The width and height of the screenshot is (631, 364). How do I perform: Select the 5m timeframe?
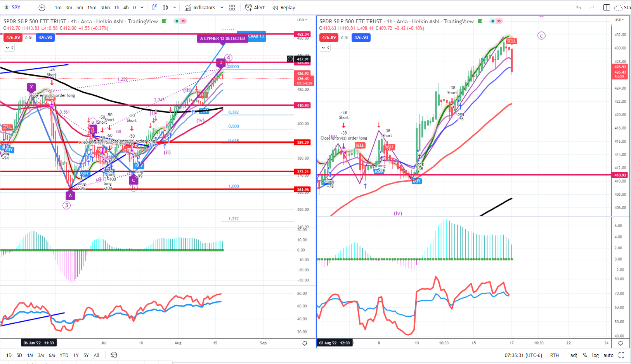tap(80, 7)
